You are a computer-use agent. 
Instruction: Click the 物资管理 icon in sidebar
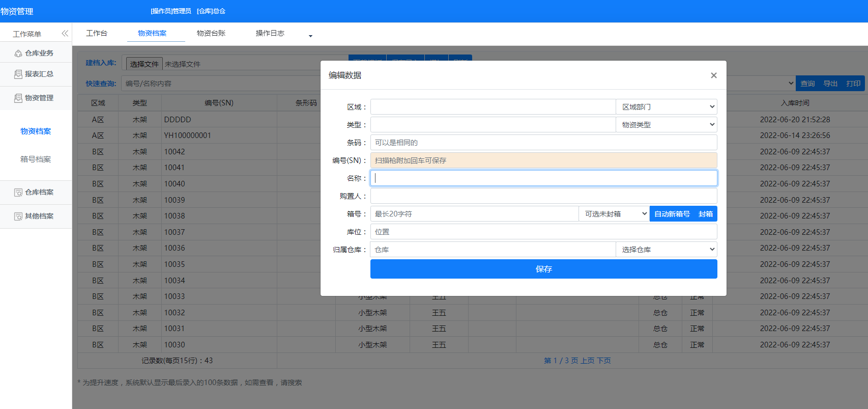[18, 98]
